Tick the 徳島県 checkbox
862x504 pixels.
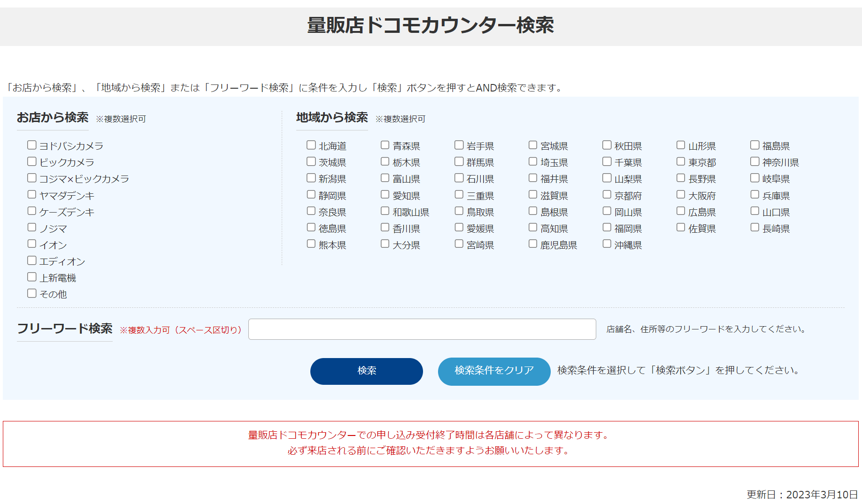tap(311, 227)
